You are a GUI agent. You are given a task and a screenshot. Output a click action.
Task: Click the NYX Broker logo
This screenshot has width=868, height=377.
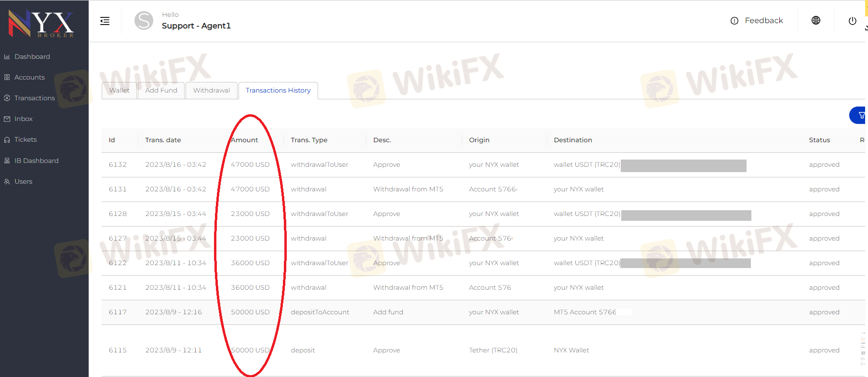click(41, 23)
